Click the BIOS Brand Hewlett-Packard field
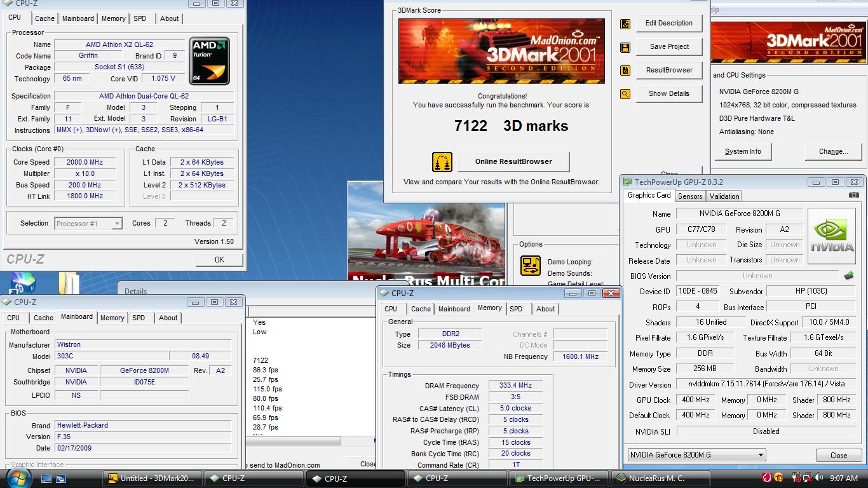This screenshot has height=488, width=868. click(143, 426)
